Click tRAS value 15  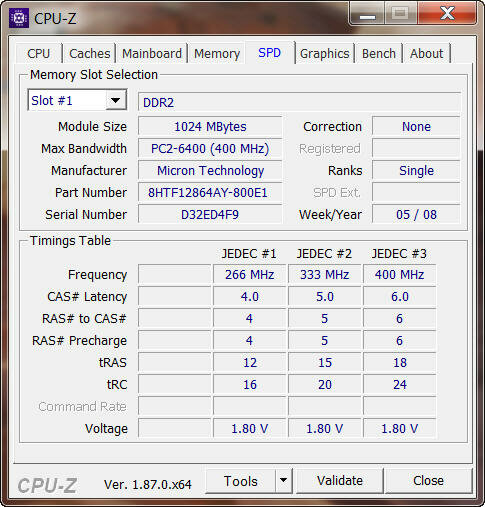325,363
